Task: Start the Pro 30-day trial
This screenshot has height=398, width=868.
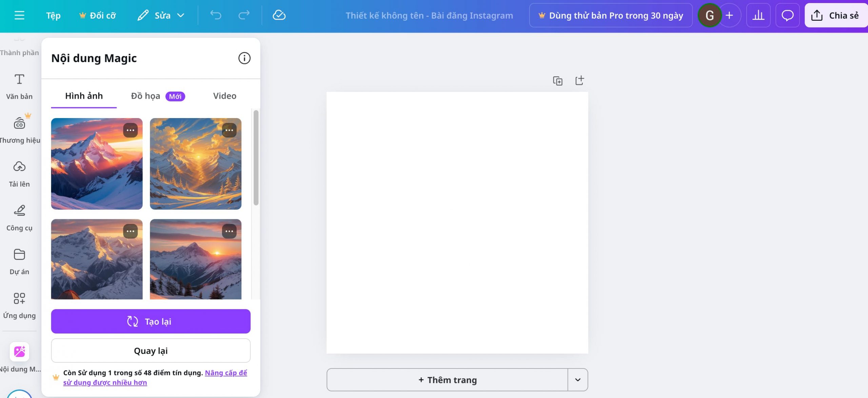Action: pos(611,15)
